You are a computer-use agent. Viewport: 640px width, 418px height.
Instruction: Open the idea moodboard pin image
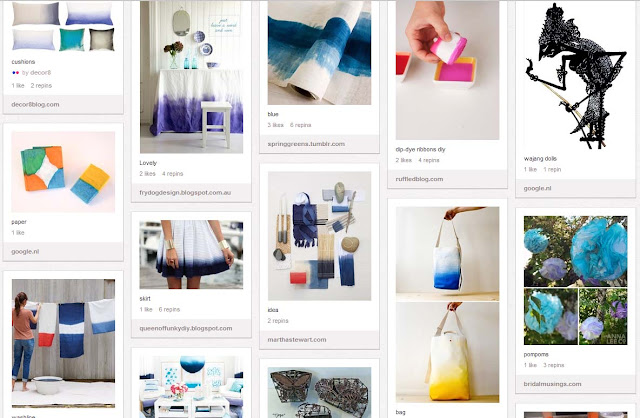click(x=319, y=236)
